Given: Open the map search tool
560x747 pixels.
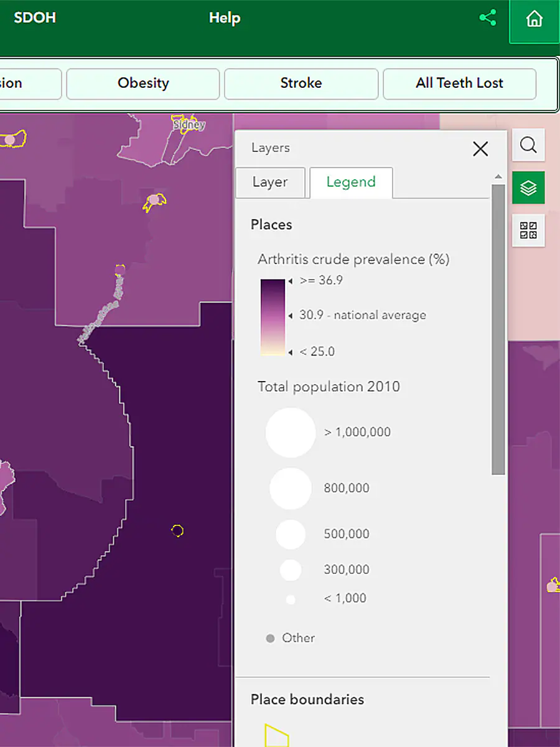Looking at the screenshot, I should (528, 145).
